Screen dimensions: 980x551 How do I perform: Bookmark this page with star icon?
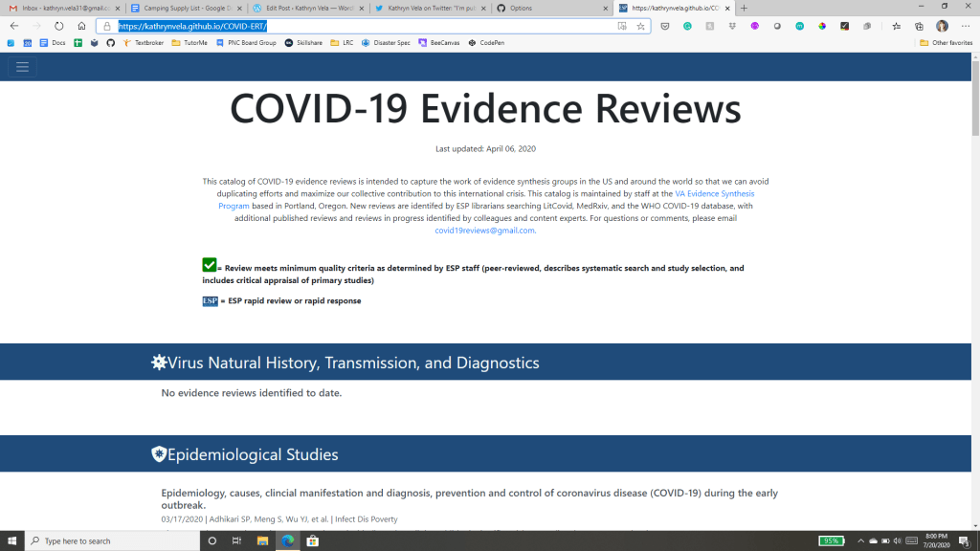point(640,26)
